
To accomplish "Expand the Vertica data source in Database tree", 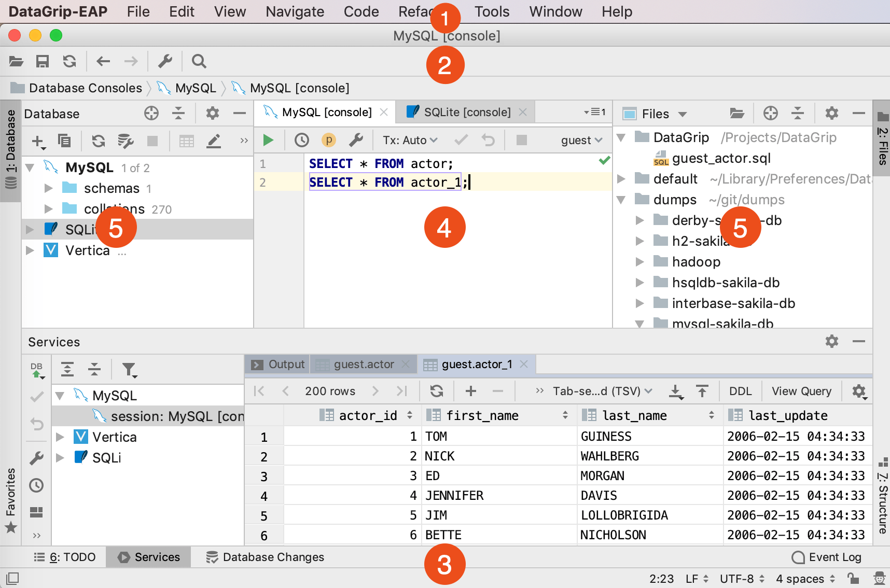I will 30,250.
